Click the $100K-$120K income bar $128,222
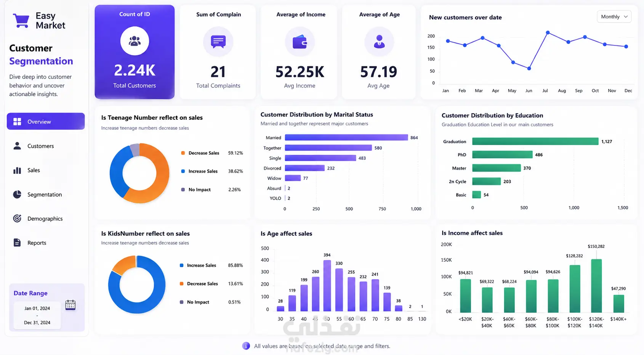The height and width of the screenshot is (355, 644). point(575,289)
